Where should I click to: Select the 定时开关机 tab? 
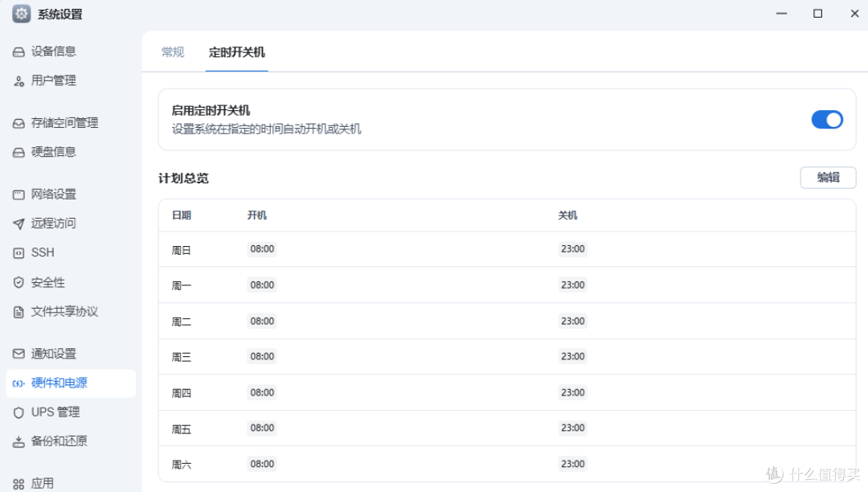click(x=237, y=52)
